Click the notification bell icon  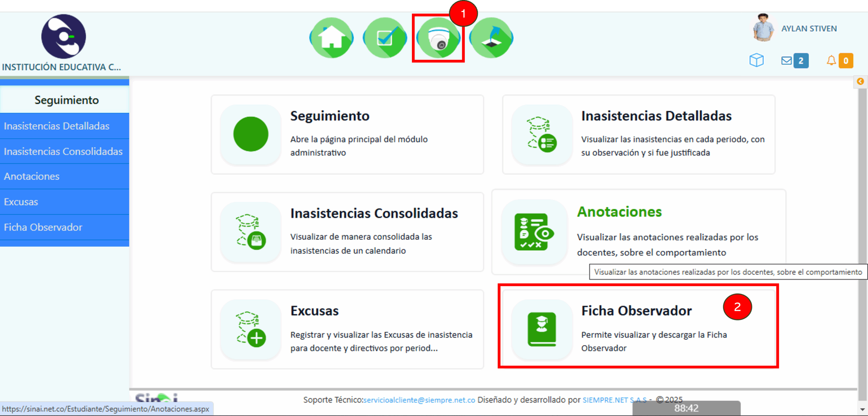pyautogui.click(x=831, y=61)
